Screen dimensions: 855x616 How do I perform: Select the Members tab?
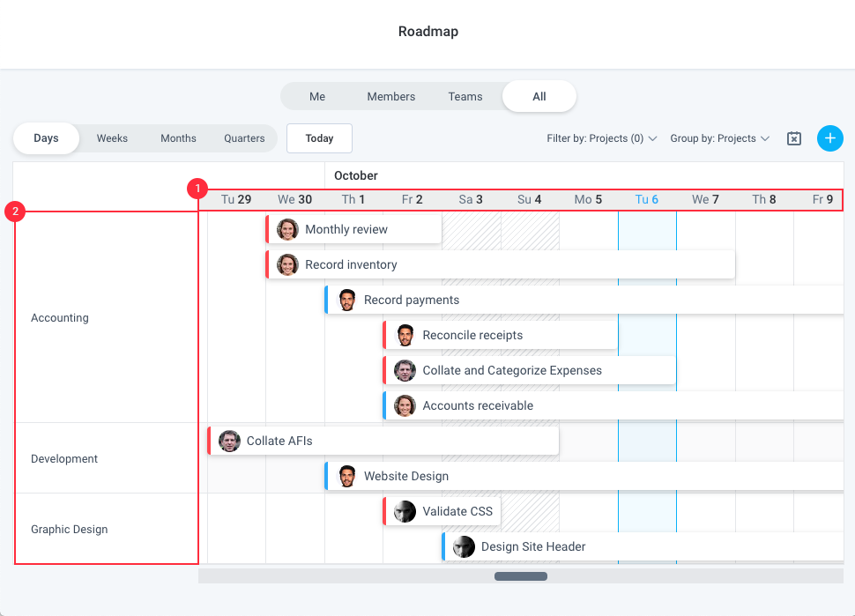coord(391,96)
